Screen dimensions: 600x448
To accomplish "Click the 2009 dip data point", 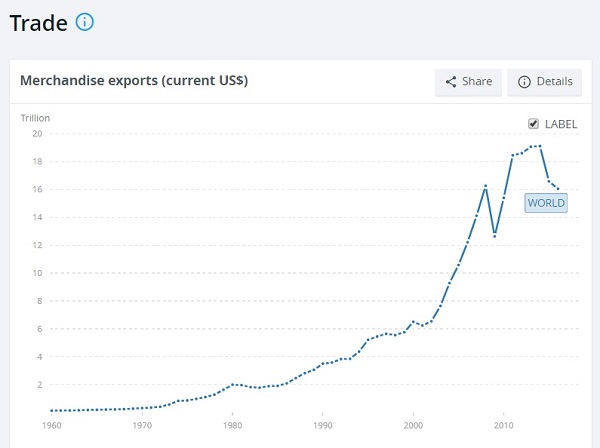I will click(495, 236).
